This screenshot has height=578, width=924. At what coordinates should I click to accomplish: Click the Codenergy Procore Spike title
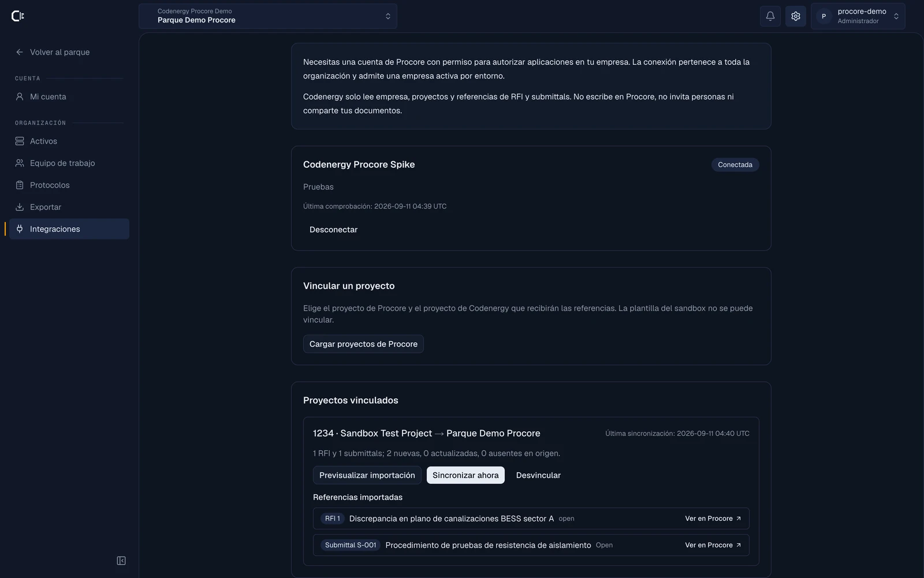point(359,165)
